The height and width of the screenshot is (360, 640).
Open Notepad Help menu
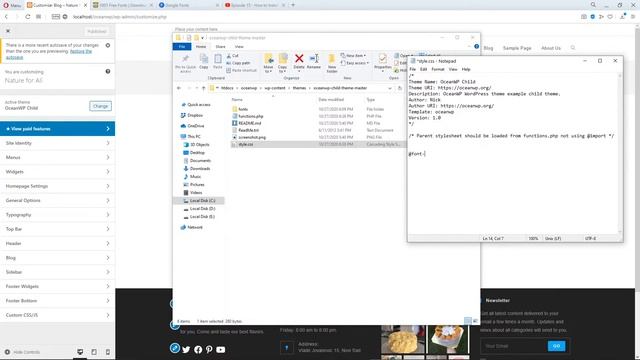(466, 69)
